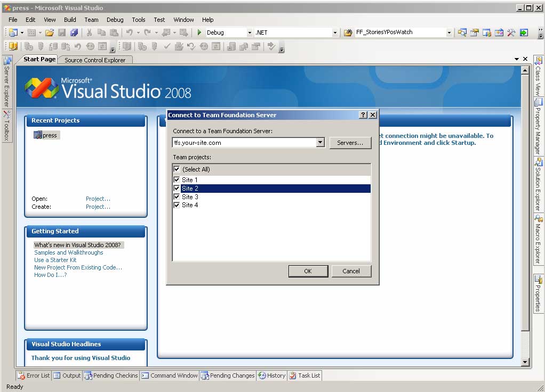This screenshot has width=545, height=392.
Task: Start debugging with the green play icon
Action: coord(199,32)
